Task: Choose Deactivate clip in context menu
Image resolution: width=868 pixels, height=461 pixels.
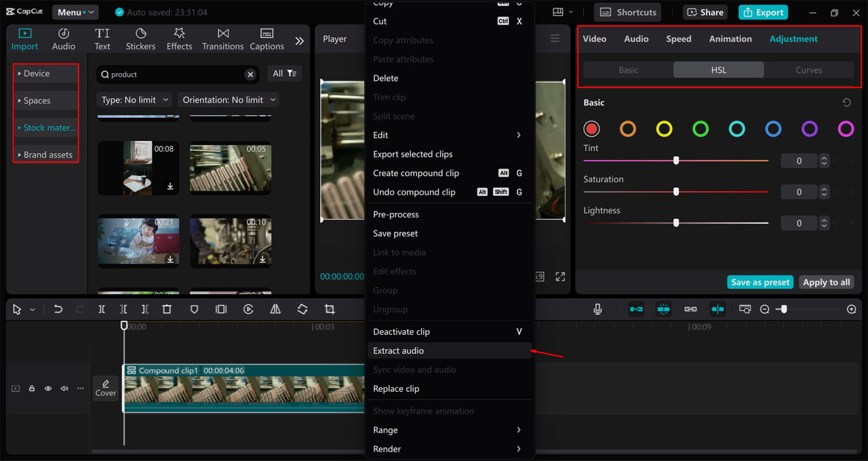Action: click(x=450, y=332)
